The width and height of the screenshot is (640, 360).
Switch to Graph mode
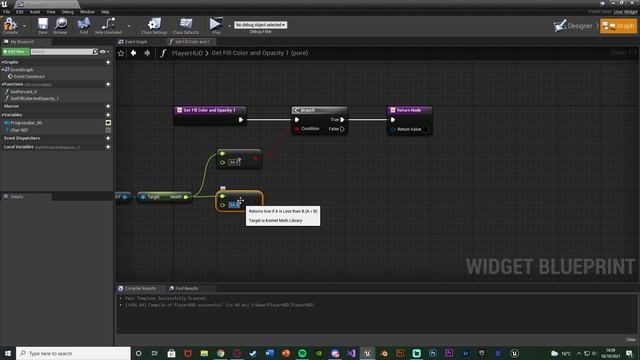(x=619, y=26)
